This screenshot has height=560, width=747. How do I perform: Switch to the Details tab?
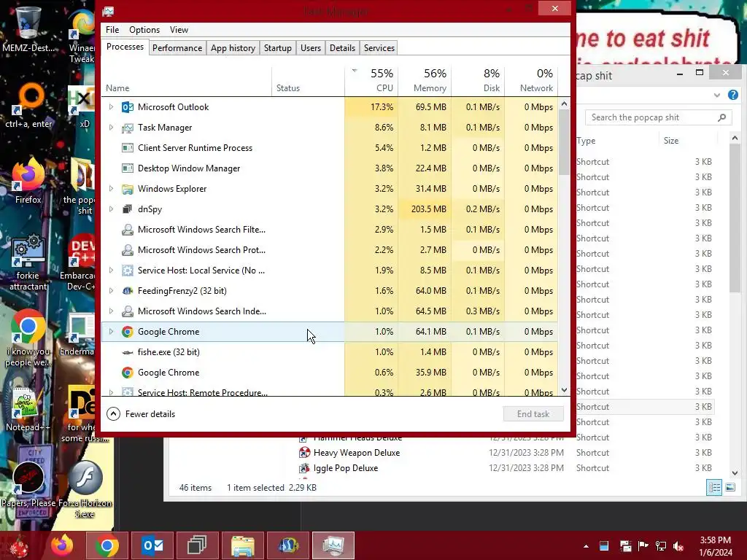point(343,48)
